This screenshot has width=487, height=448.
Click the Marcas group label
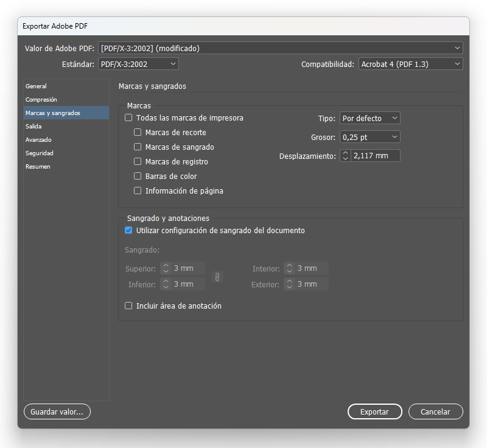pyautogui.click(x=139, y=105)
